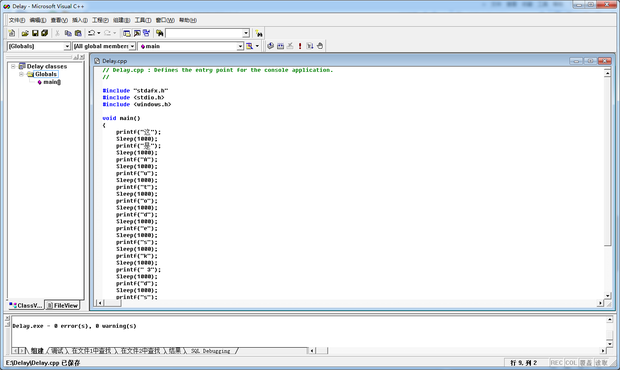Open the WizardBar actions dropdown arrow
Image resolution: width=620 pixels, height=370 pixels.
tap(257, 46)
